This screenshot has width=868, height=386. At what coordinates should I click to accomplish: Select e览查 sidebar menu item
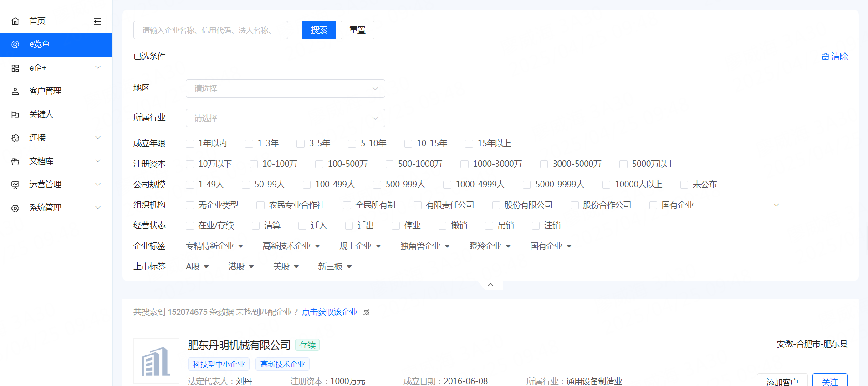pyautogui.click(x=56, y=44)
